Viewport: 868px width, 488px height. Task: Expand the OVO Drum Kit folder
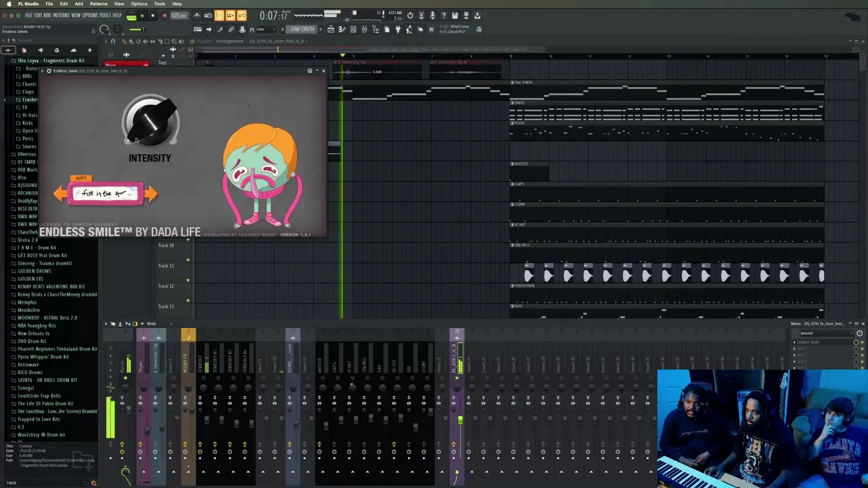click(x=32, y=341)
